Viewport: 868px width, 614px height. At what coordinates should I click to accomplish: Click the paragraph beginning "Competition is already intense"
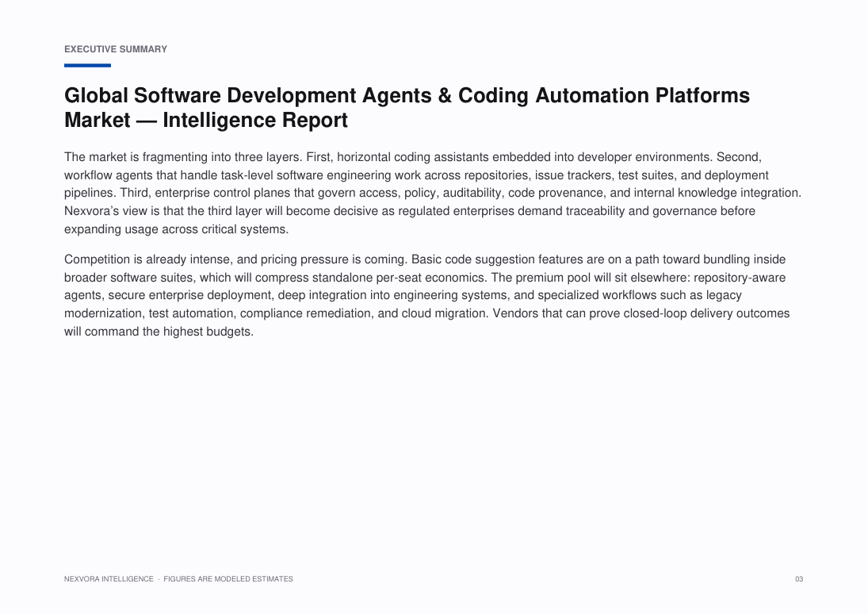click(x=426, y=295)
